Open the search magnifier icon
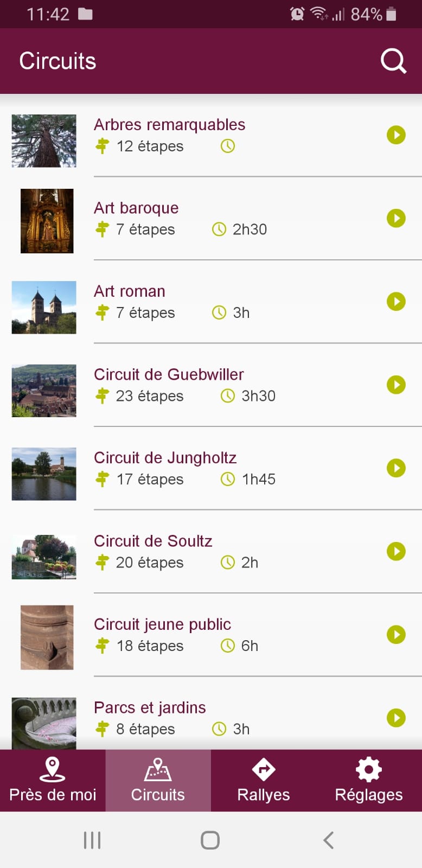 click(x=394, y=61)
